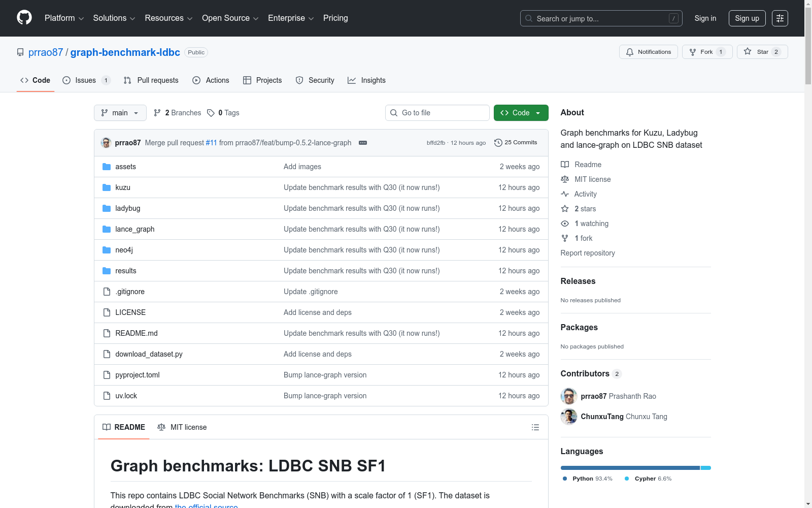Click the lance_graph folder icon

click(x=107, y=229)
